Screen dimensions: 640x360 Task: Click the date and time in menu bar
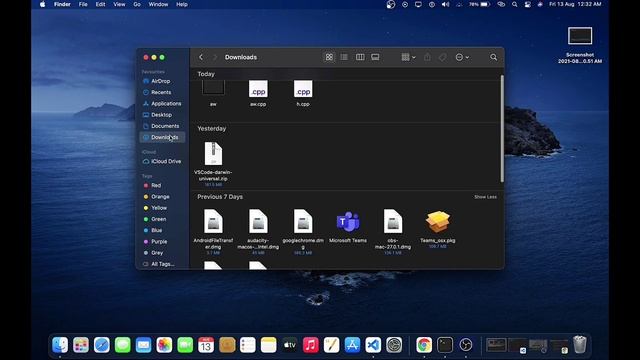[575, 4]
